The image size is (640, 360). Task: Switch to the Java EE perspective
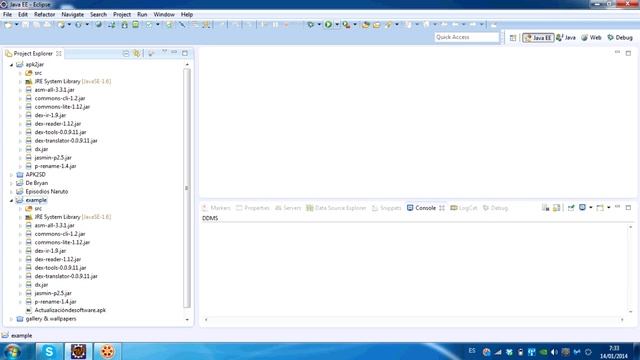538,38
